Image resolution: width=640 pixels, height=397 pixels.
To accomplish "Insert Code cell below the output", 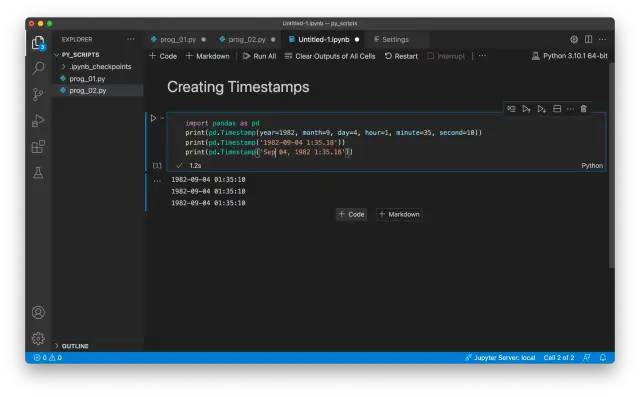I will tap(351, 214).
